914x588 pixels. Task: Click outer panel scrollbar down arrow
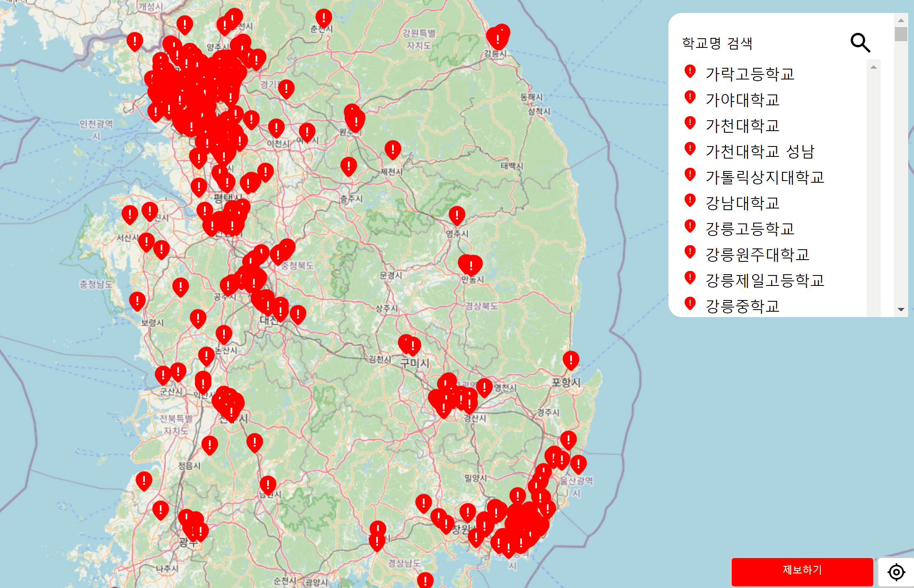click(x=901, y=310)
